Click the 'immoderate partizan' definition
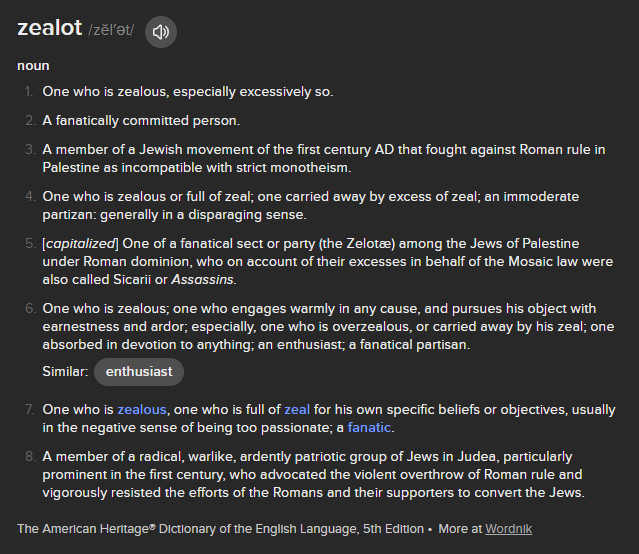 point(310,205)
